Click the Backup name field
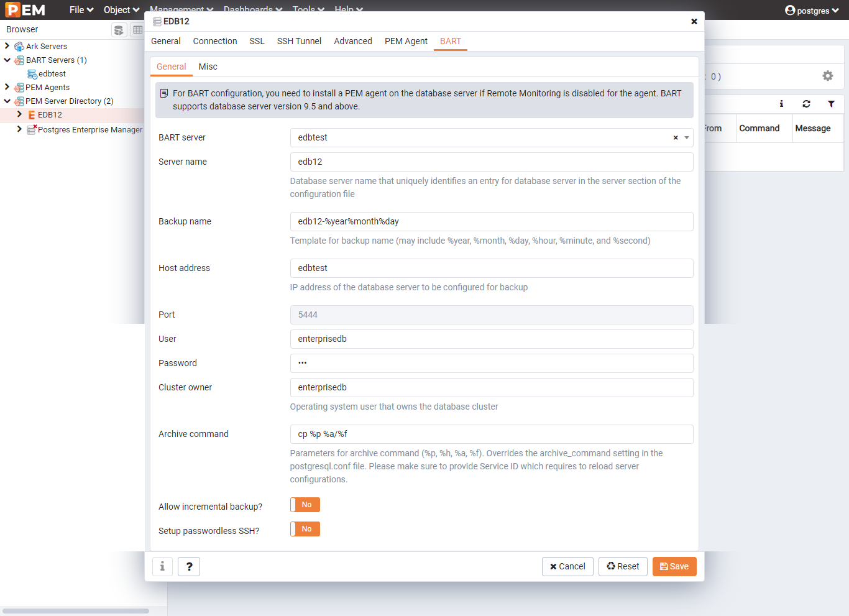The image size is (849, 616). pyautogui.click(x=492, y=221)
